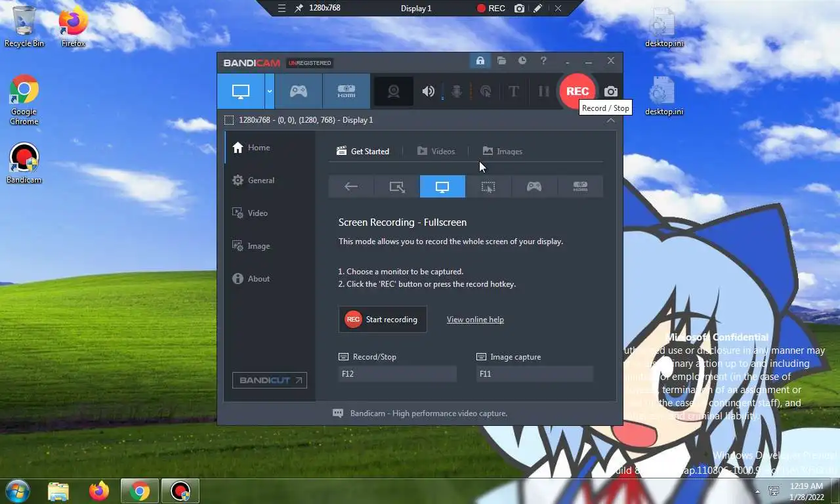Switch to Videos tab

click(436, 152)
